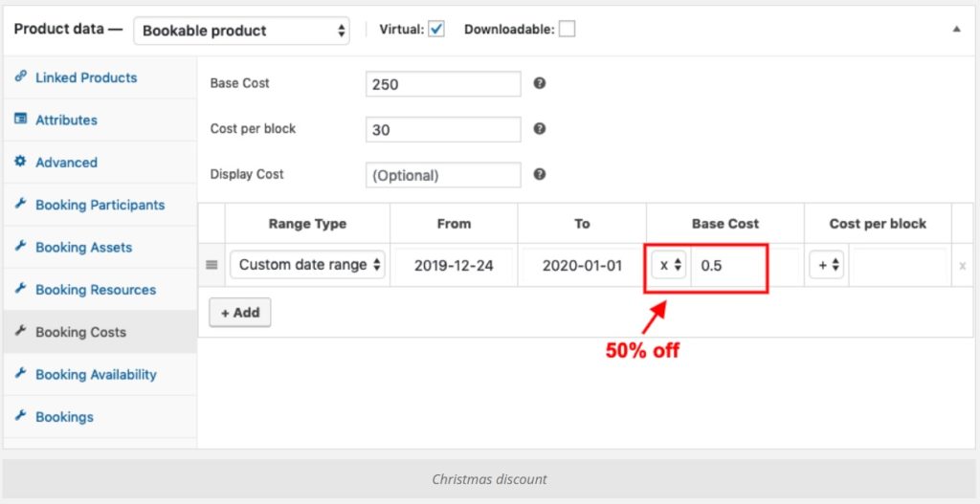This screenshot has height=504, width=980.
Task: Click the Bookings wrench icon
Action: coord(21,416)
